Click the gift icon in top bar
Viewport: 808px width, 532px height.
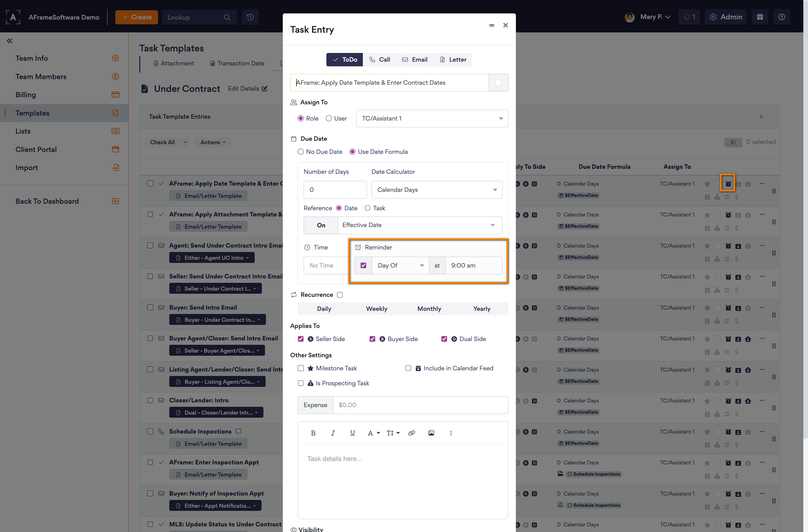pyautogui.click(x=760, y=17)
